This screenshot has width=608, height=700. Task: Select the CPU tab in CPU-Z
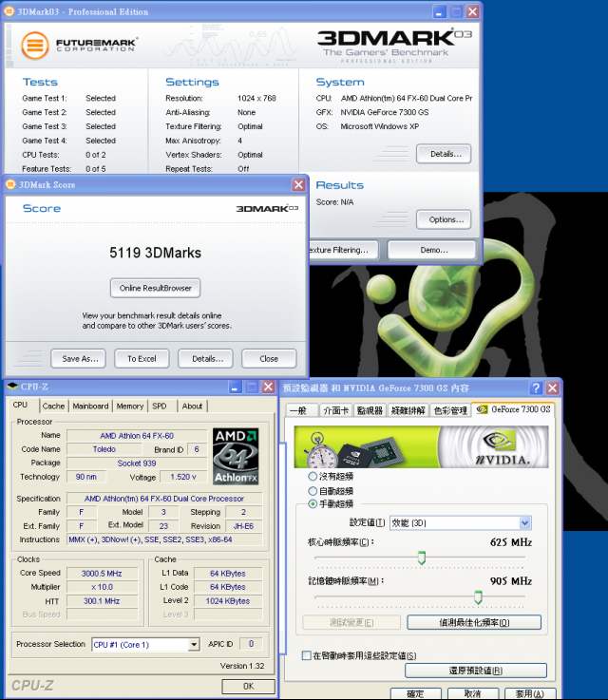point(21,405)
